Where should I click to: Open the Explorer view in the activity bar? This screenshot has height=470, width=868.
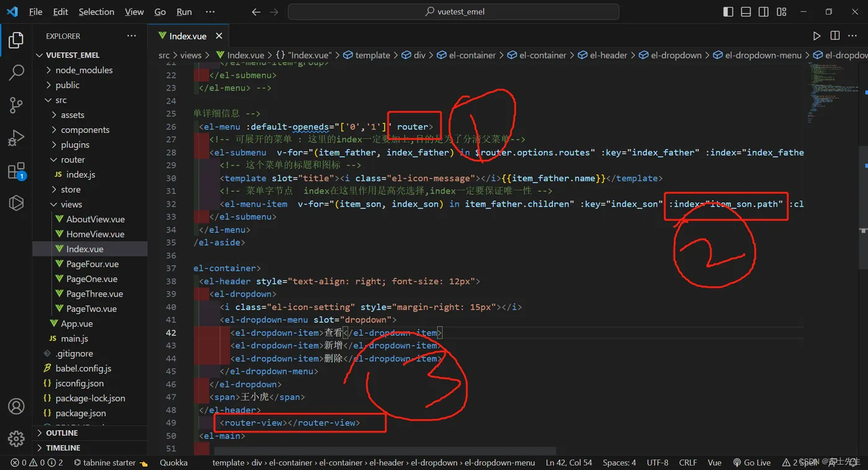(x=16, y=40)
